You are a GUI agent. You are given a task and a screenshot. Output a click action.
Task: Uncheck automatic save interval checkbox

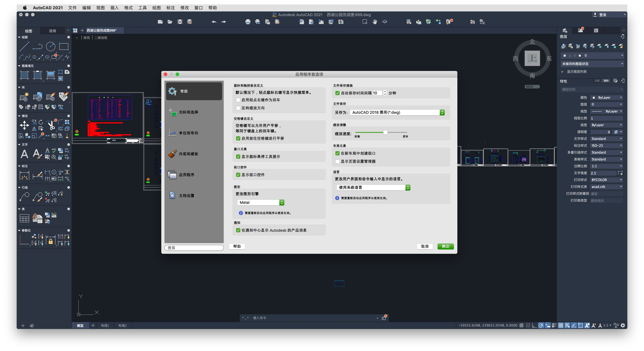pyautogui.click(x=337, y=93)
